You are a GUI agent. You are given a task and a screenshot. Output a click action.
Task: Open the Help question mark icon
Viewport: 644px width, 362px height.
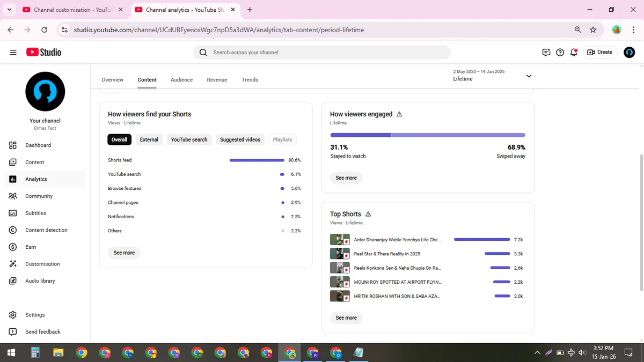pyautogui.click(x=560, y=52)
